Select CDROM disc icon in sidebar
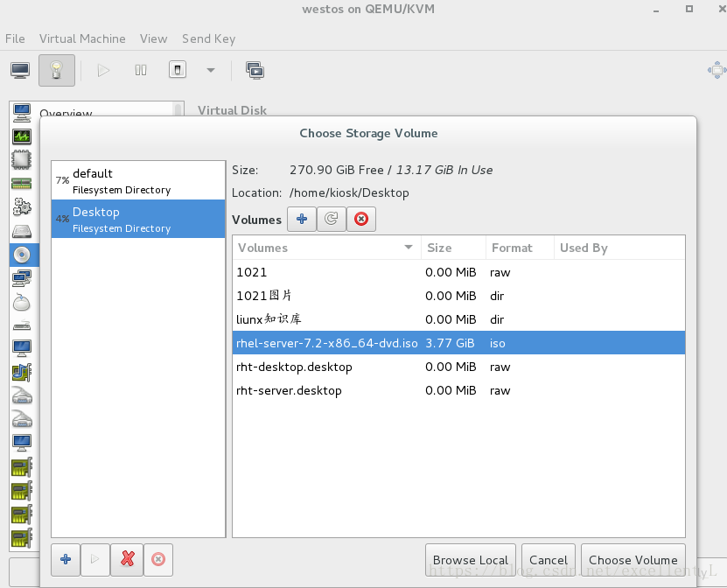Image resolution: width=727 pixels, height=588 pixels. point(22,255)
